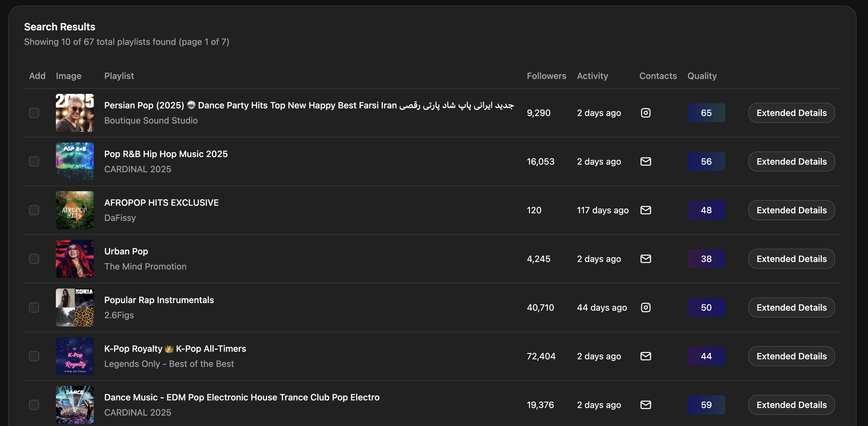Check the Persian Pop (2025) playlist checkbox
Viewport: 868px width, 426px height.
34,113
